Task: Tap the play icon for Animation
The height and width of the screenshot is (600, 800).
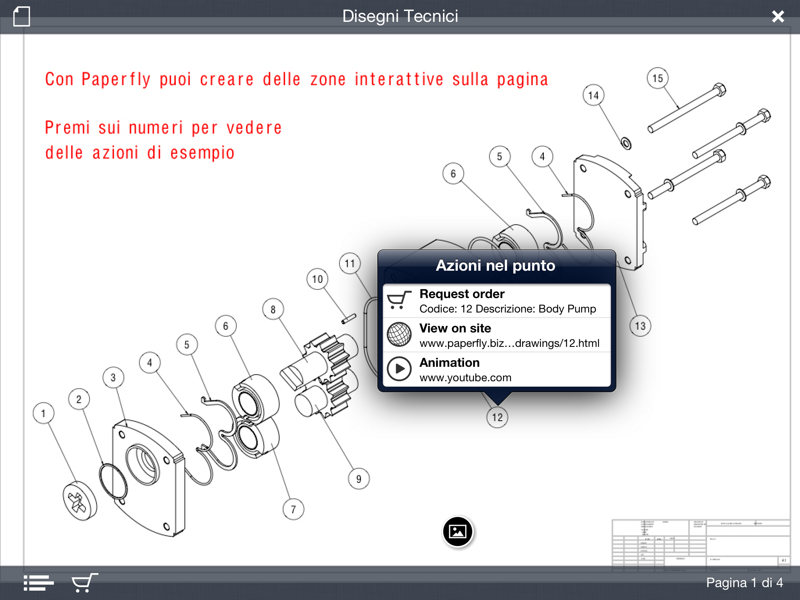Action: [x=399, y=369]
